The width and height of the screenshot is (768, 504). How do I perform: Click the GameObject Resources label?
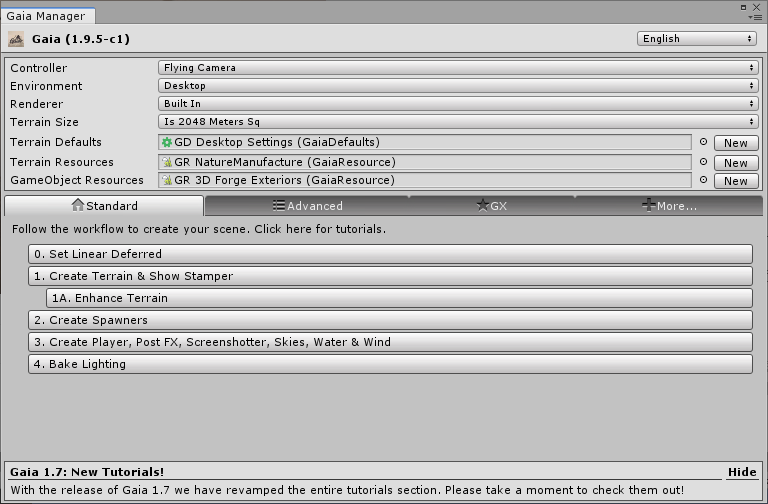77,180
